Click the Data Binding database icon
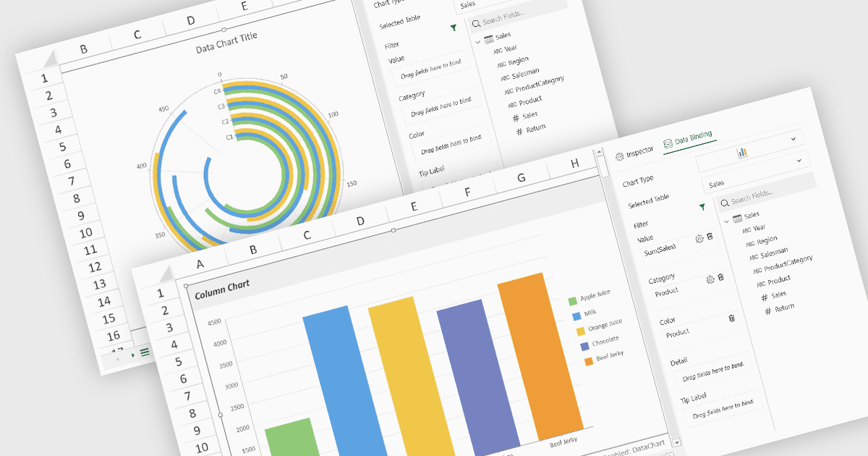The height and width of the screenshot is (456, 868). tap(668, 143)
